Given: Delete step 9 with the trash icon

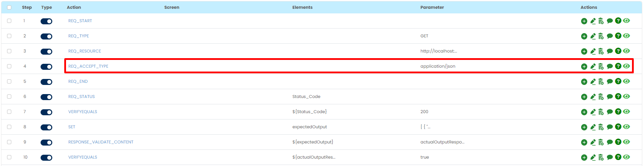Looking at the screenshot, I should 601,142.
